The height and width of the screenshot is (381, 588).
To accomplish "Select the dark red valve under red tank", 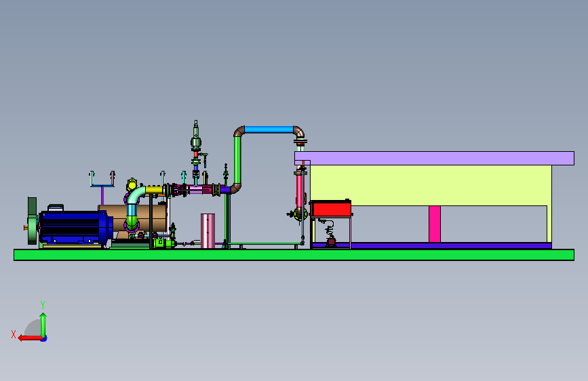I will (x=331, y=241).
